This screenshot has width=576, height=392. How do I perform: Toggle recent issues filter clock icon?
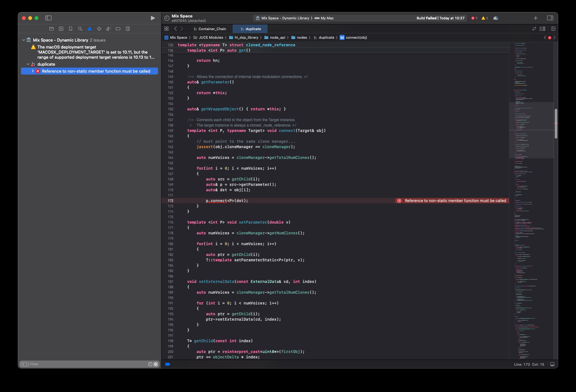[150, 364]
